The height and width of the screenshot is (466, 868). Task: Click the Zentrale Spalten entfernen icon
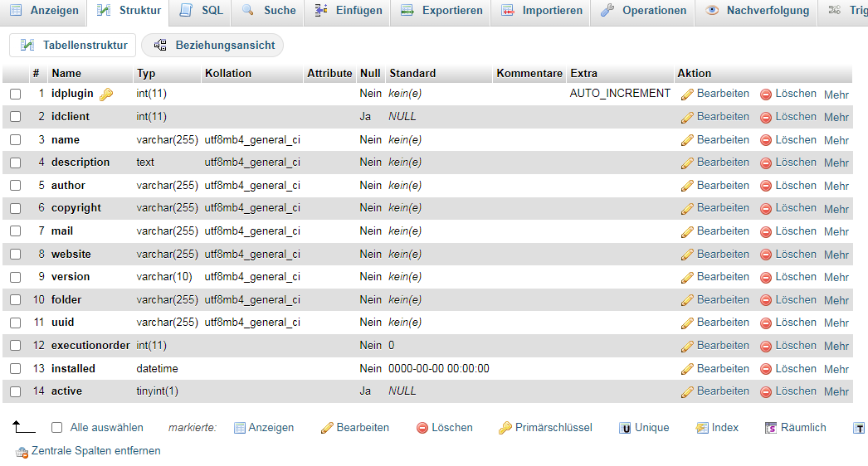click(x=22, y=452)
